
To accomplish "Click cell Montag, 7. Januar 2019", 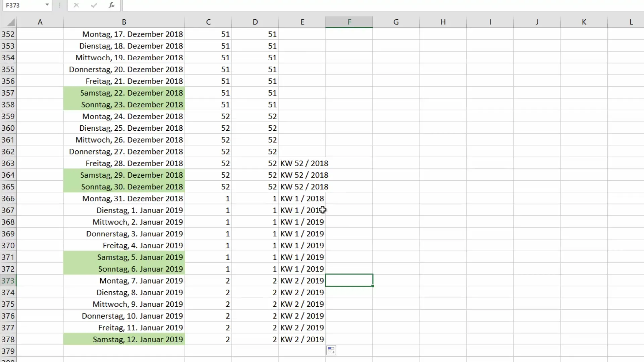I will pos(124,281).
